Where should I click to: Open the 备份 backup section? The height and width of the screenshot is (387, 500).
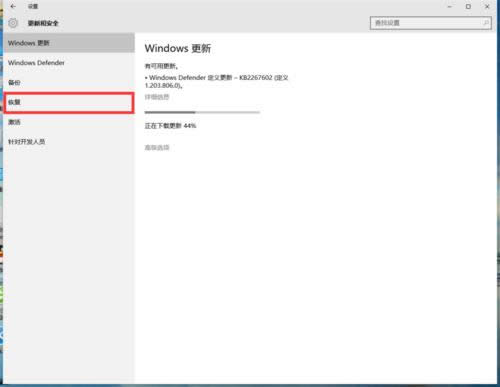coord(69,83)
